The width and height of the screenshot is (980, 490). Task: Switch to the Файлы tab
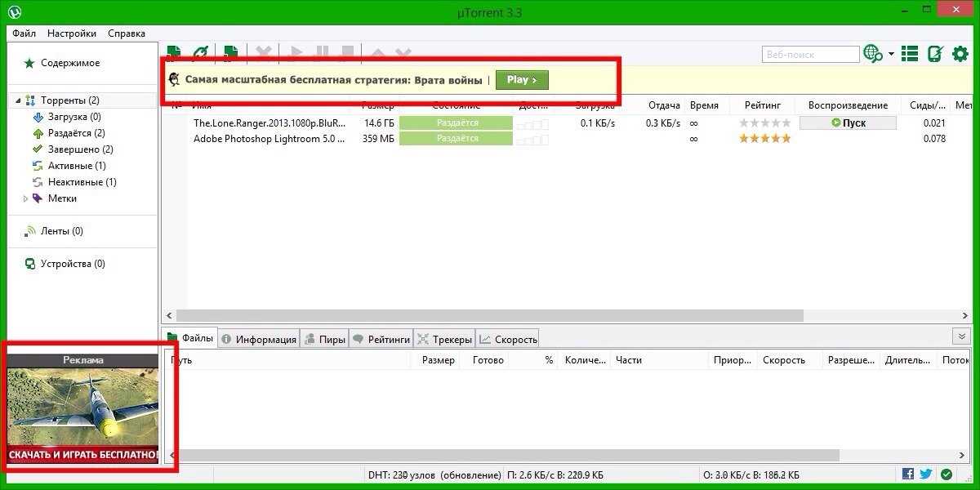click(190, 338)
